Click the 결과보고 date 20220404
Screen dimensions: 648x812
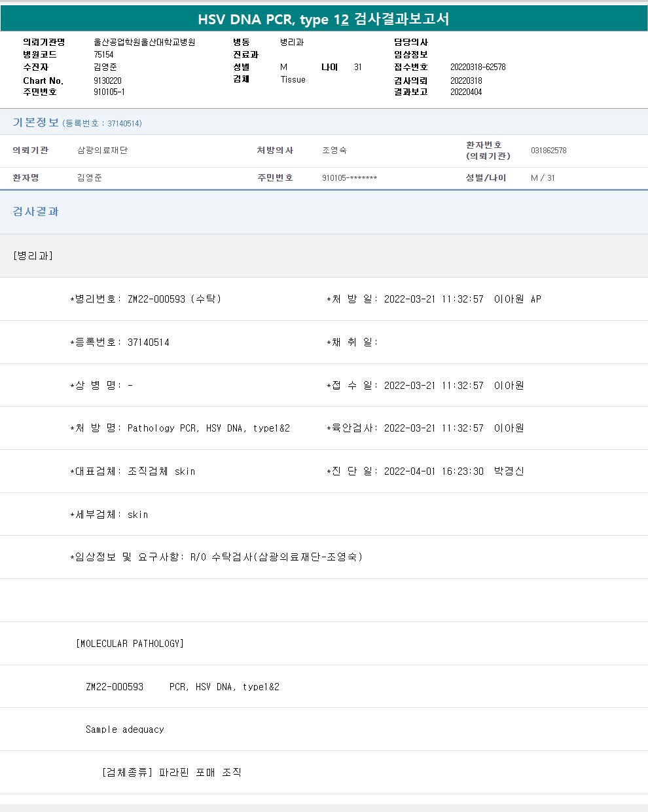pos(465,92)
